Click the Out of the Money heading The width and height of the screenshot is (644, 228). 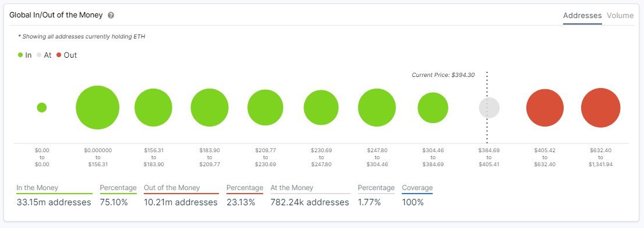pyautogui.click(x=172, y=188)
